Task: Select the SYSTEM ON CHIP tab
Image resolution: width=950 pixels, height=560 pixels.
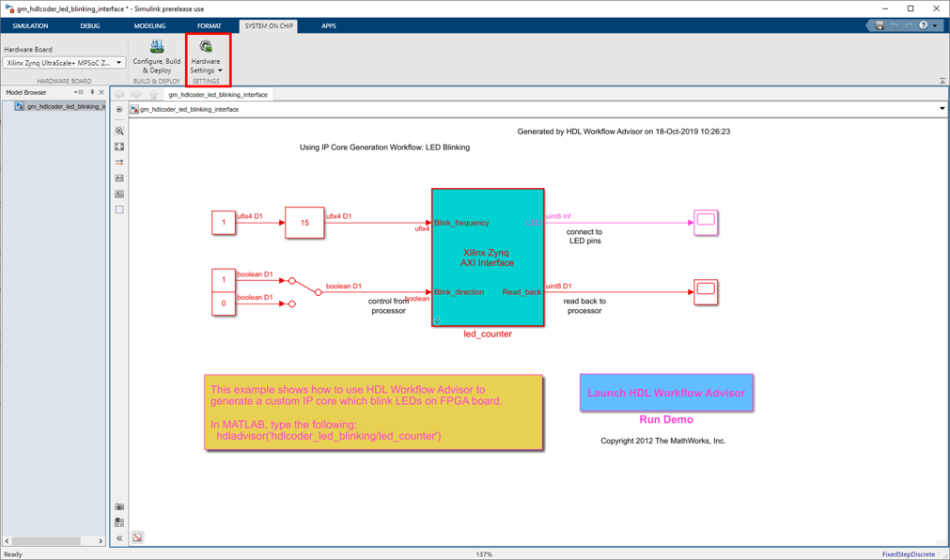Action: [269, 26]
